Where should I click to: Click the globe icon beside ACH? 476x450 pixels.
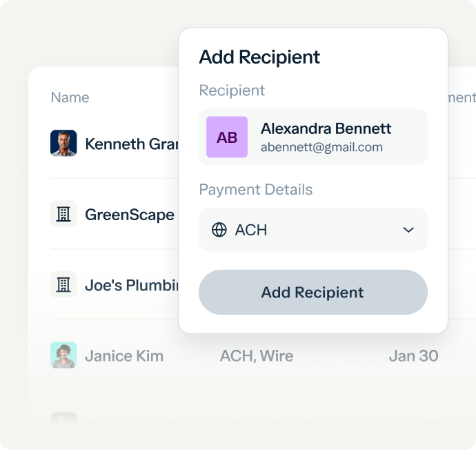219,230
